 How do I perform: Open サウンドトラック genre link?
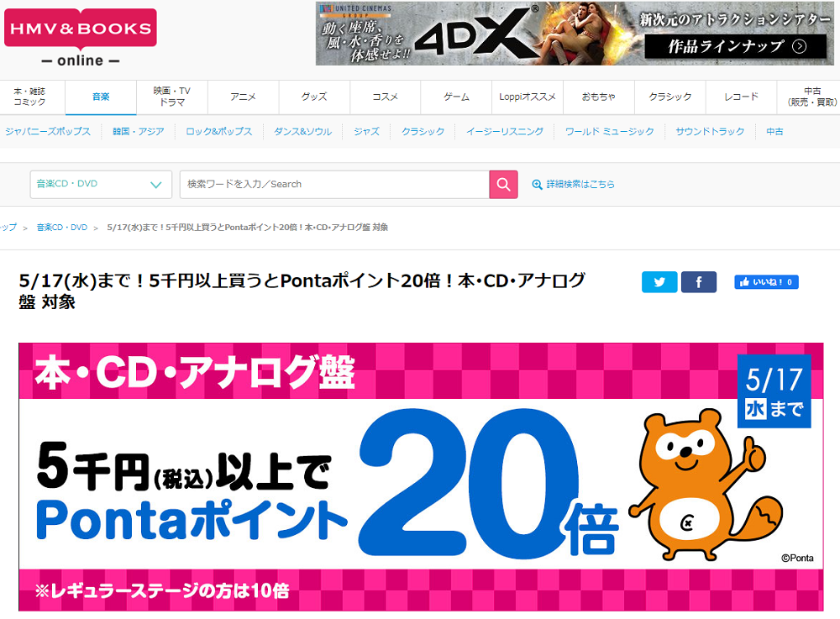coord(710,131)
